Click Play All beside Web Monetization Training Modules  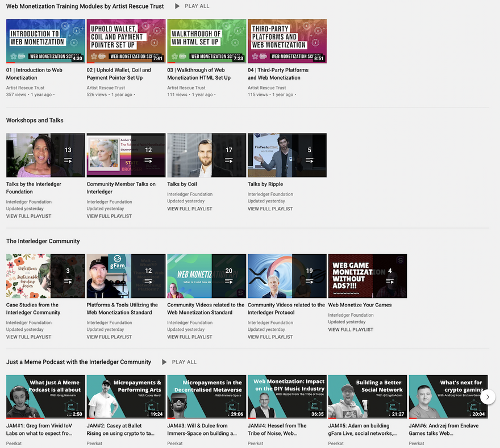(x=191, y=6)
